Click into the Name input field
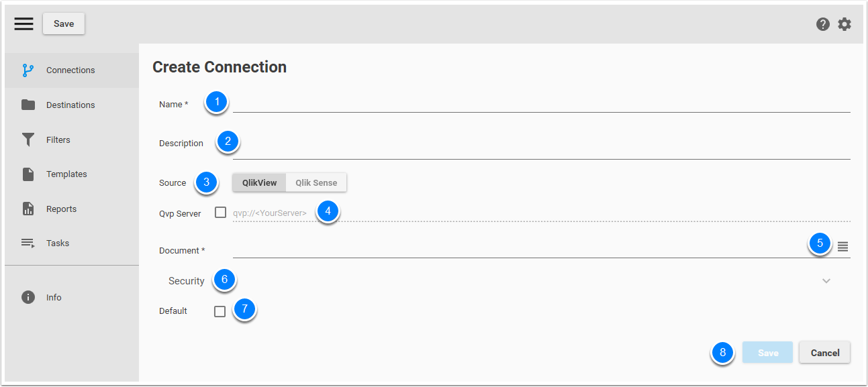The height and width of the screenshot is (387, 868). click(x=470, y=106)
